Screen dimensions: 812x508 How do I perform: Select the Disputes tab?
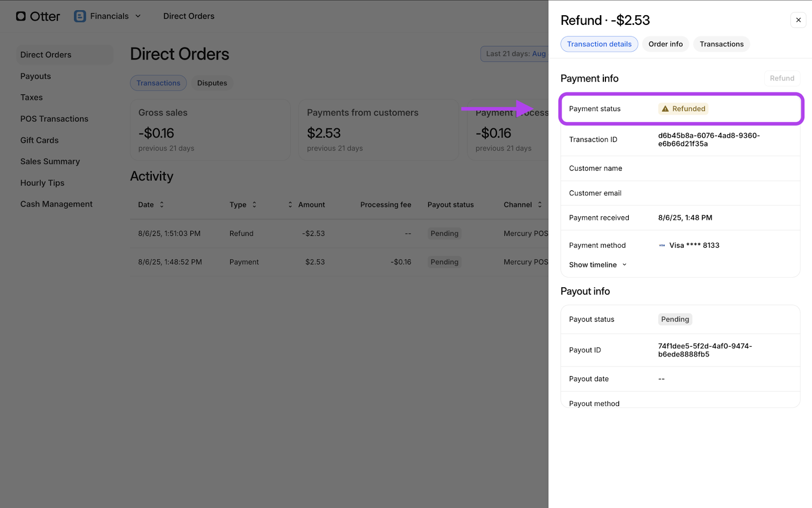tap(212, 83)
